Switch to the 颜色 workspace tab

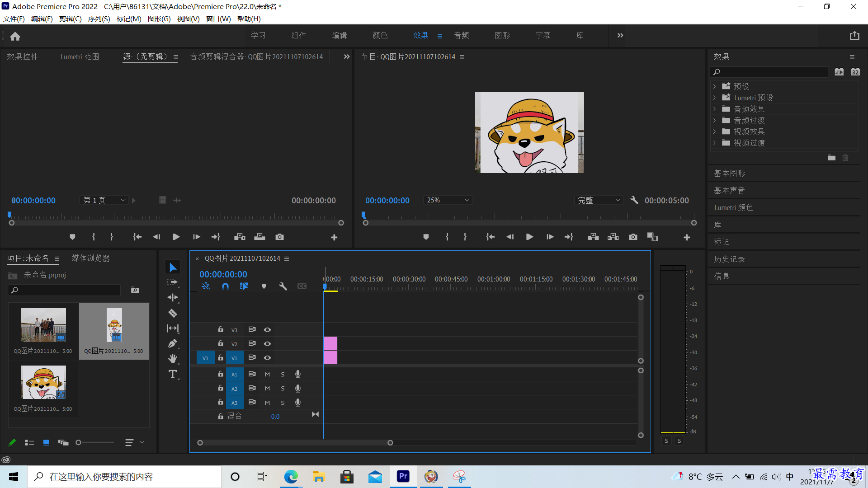380,35
